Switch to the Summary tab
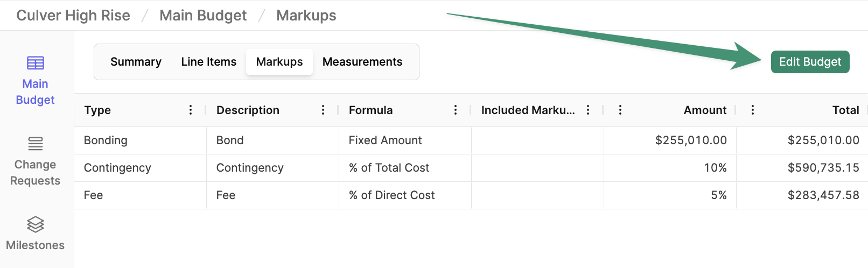 [136, 62]
